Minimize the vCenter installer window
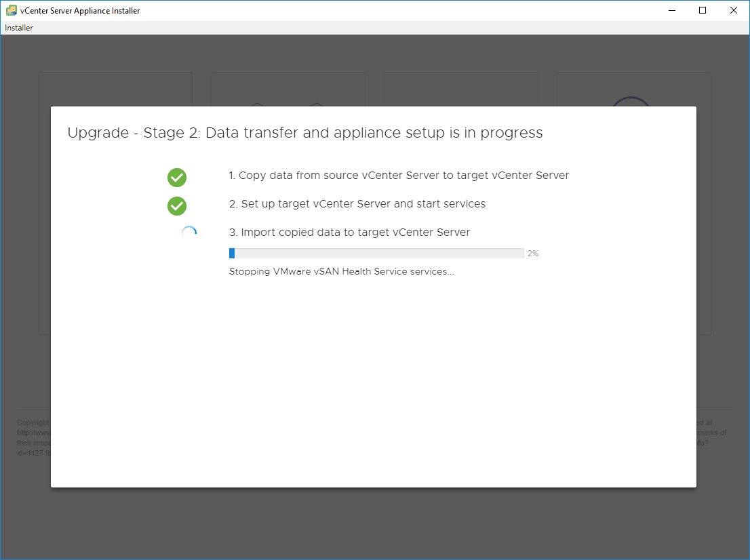The image size is (750, 560). tap(672, 10)
